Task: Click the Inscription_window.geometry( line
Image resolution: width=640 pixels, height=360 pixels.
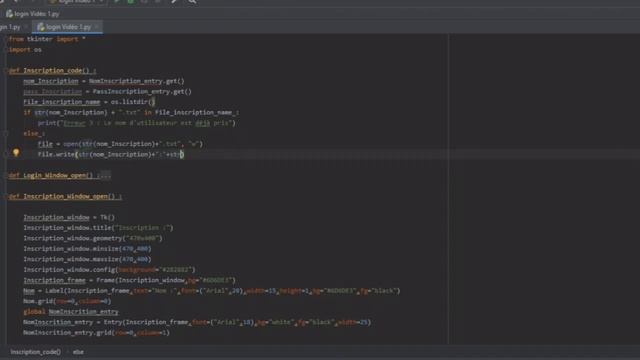Action: tap(93, 238)
